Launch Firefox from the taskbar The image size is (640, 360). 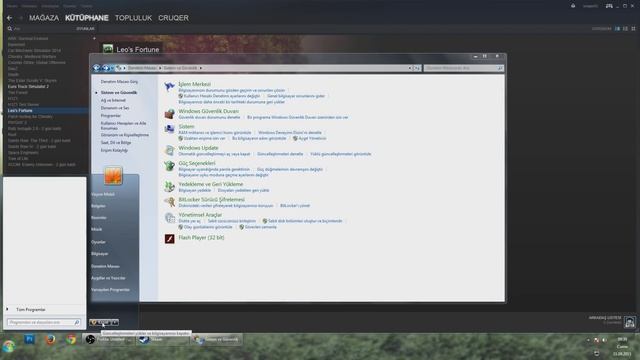click(50, 339)
